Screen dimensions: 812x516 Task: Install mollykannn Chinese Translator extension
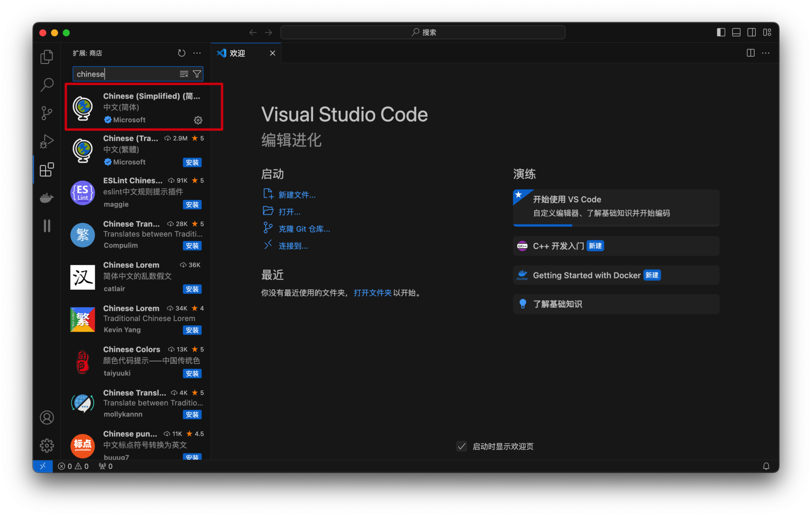pos(192,415)
